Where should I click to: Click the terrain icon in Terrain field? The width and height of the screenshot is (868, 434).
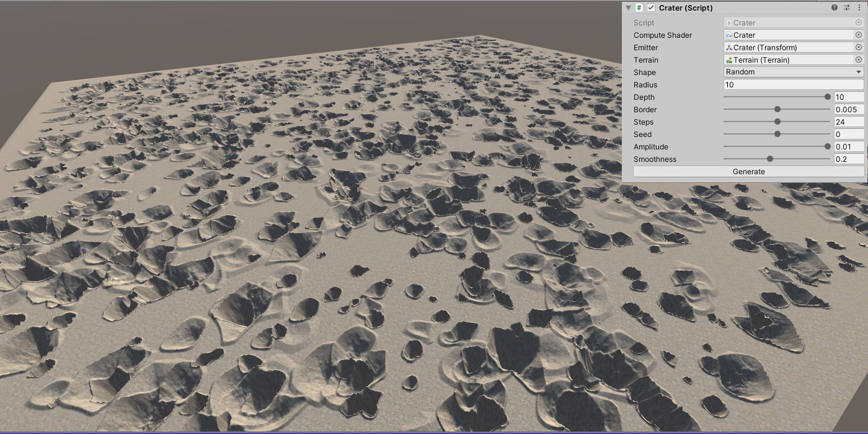(729, 60)
